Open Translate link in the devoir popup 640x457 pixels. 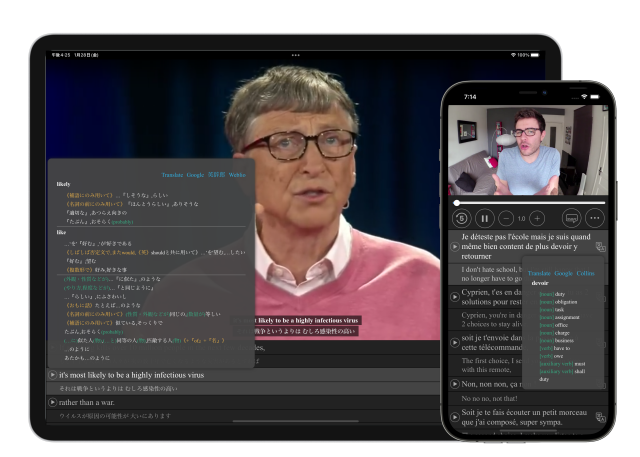[539, 273]
